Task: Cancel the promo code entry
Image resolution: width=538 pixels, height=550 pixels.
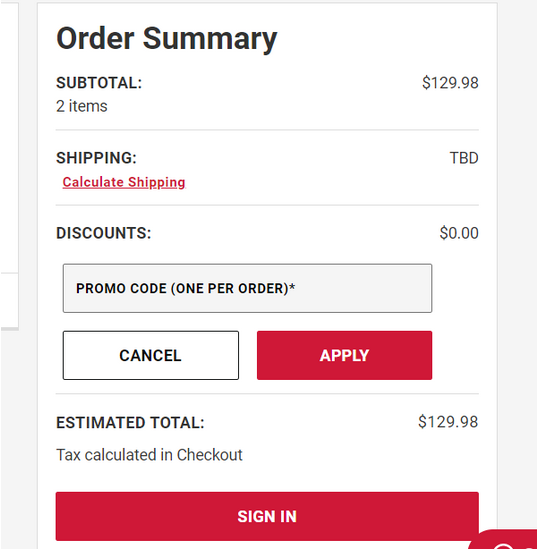Action: click(x=151, y=355)
